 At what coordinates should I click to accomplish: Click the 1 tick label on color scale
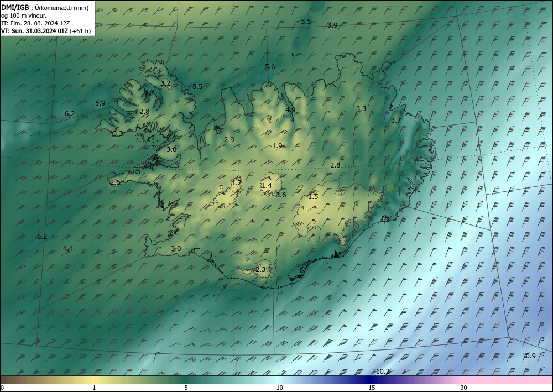[94, 388]
